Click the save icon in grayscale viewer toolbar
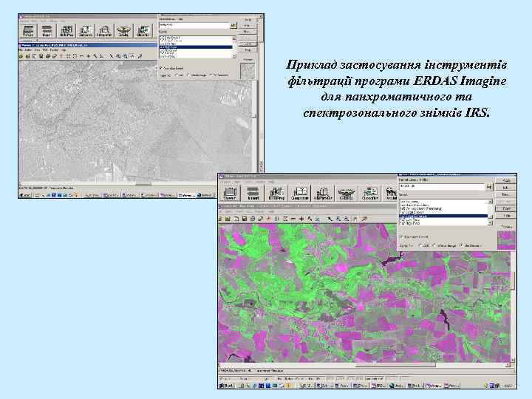 pos(41,56)
